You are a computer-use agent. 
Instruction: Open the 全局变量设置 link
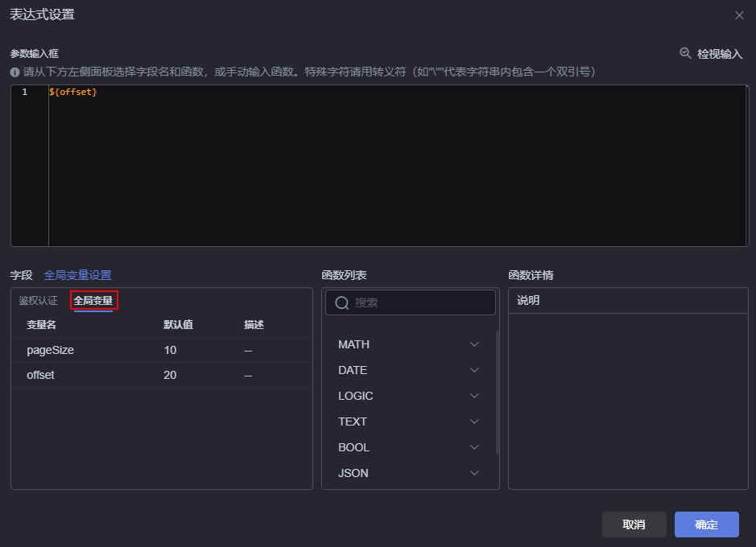click(77, 275)
